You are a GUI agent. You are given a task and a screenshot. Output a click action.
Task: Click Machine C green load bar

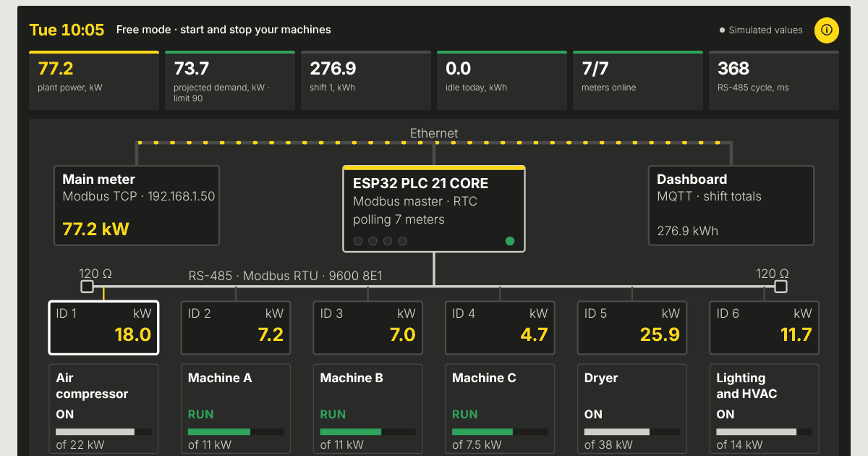(500, 431)
